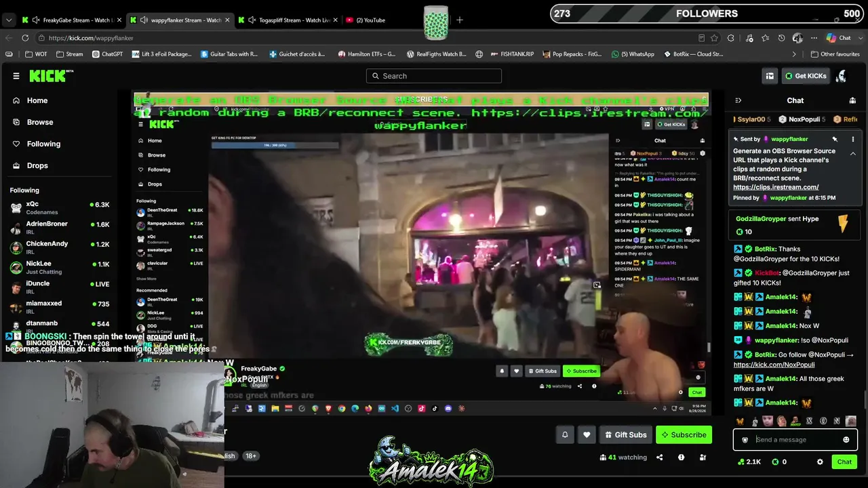Screen dimensions: 868x488
Task: Mute the Togaspliff Stream tab audio
Action: [253, 20]
